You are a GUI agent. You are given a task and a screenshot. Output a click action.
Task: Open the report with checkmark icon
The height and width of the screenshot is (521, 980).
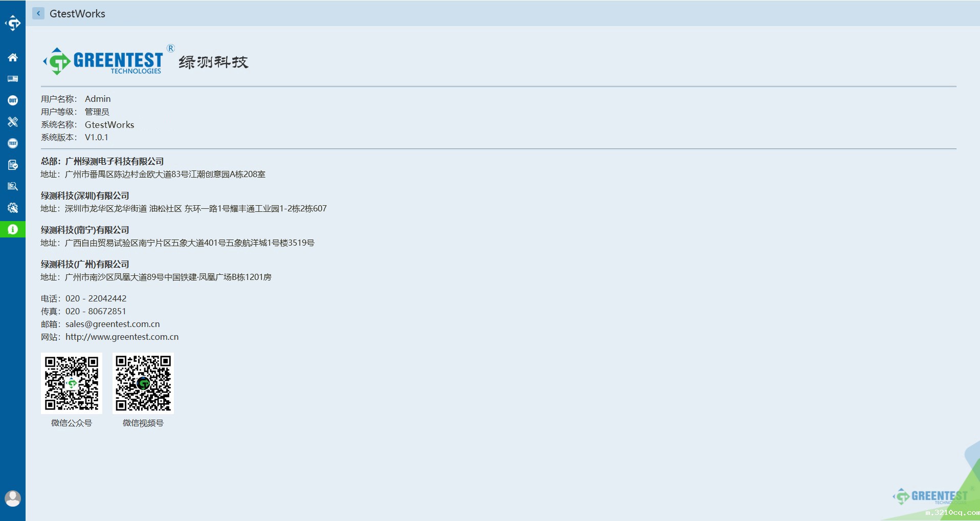13,165
